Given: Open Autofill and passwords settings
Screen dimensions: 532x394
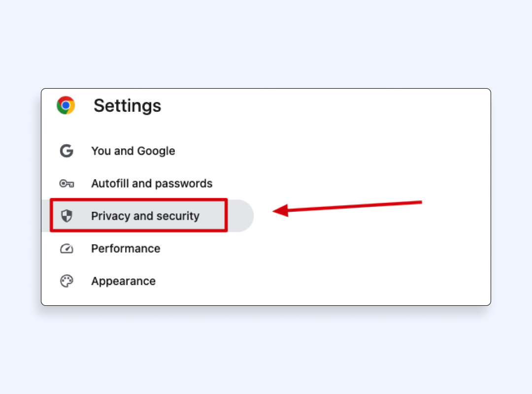Looking at the screenshot, I should coord(152,184).
